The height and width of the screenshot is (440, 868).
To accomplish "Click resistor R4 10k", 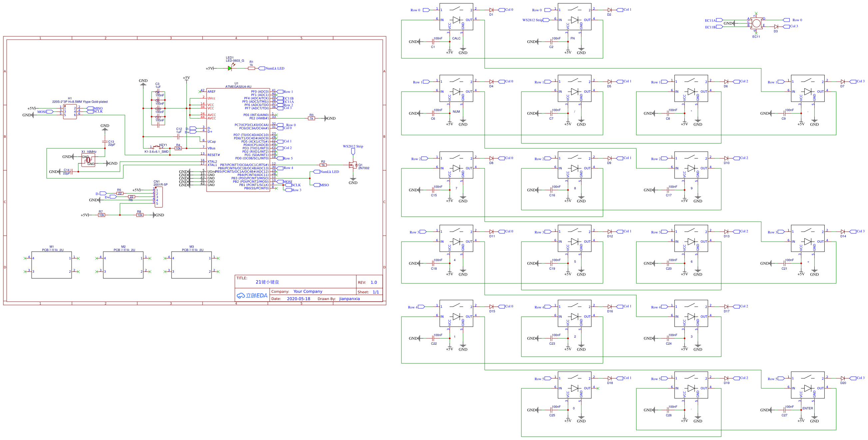I will point(178,148).
